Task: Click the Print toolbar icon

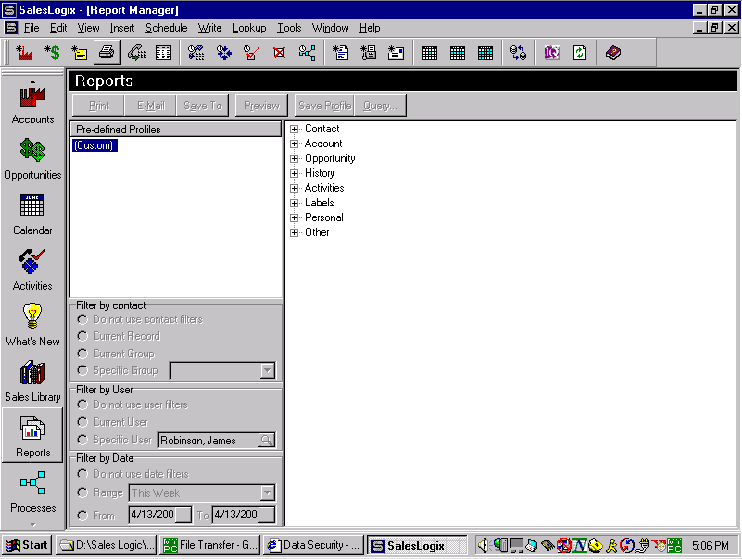Action: pyautogui.click(x=106, y=52)
